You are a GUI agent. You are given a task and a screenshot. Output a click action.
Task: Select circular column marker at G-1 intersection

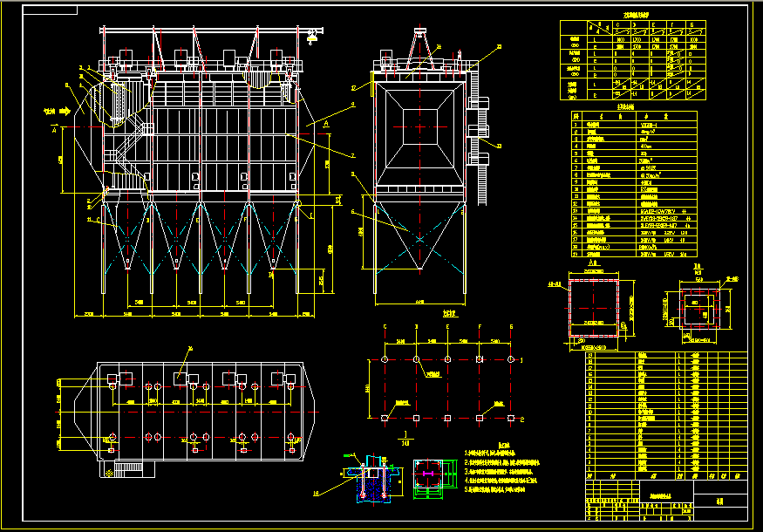(511, 359)
